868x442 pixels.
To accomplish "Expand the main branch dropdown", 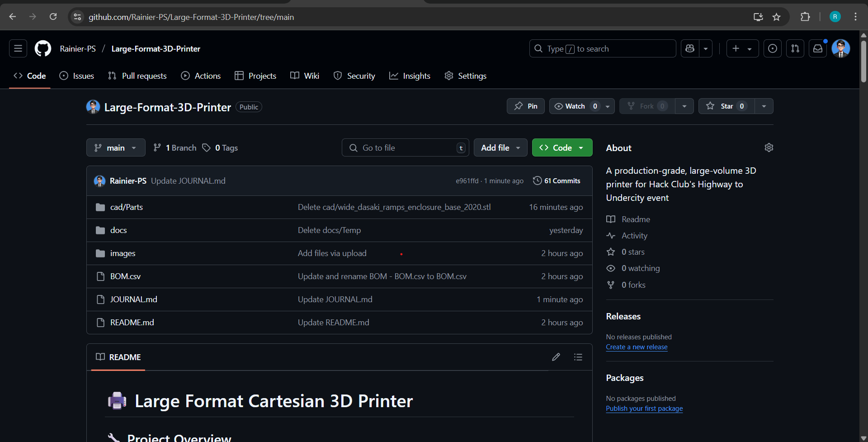I will 116,147.
